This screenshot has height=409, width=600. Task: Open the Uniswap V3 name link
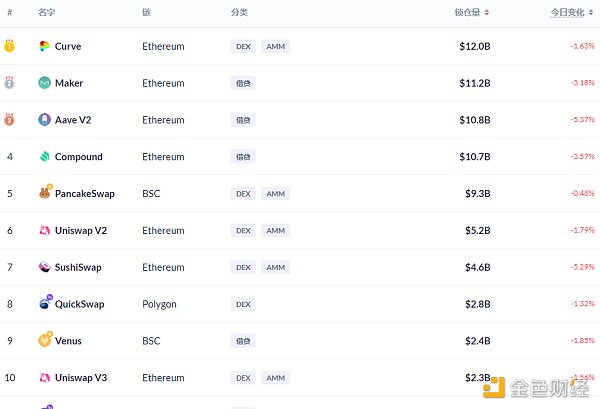81,378
